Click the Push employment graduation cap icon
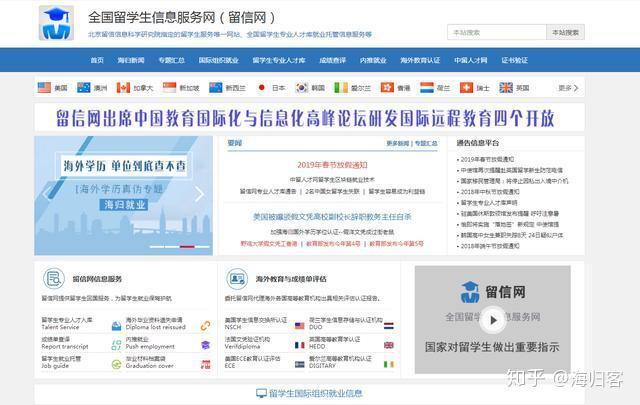Screen dimensions: 640x405 205,345
